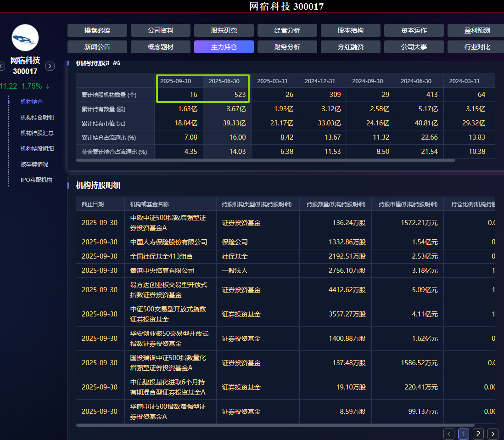Open 全国社保基金413组合 link

pos(162,256)
